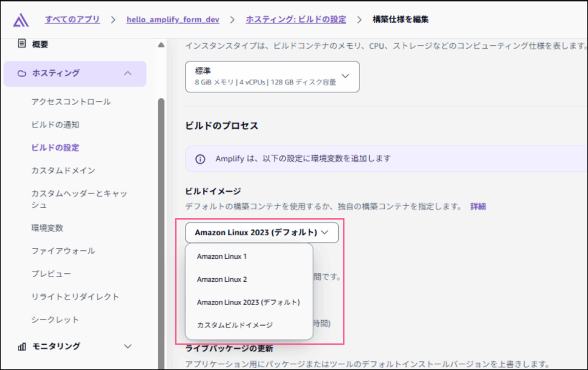Click the ホスティング cloud icon
Image resolution: width=588 pixels, height=370 pixels.
click(22, 73)
